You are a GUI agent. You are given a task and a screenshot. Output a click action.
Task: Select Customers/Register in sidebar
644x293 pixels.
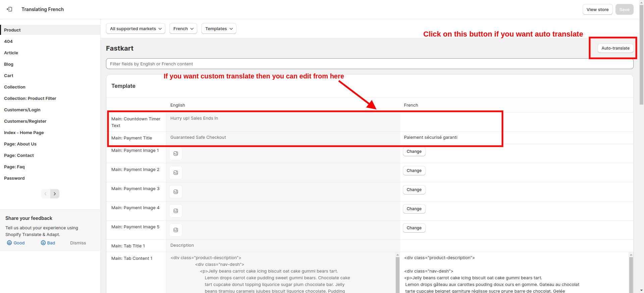pos(50,121)
